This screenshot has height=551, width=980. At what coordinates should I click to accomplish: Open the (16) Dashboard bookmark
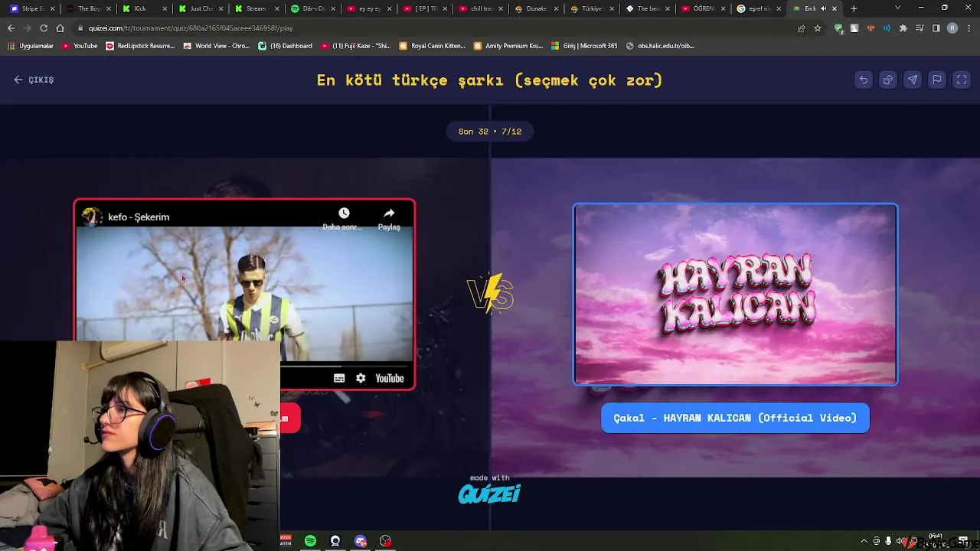tap(286, 46)
